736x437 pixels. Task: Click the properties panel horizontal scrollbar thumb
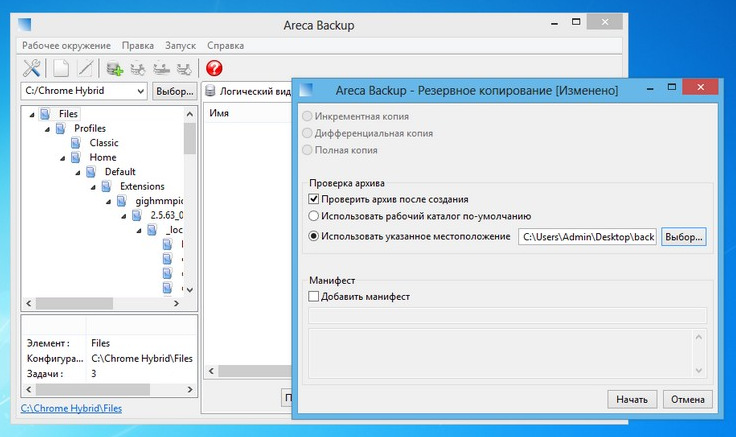(x=92, y=389)
